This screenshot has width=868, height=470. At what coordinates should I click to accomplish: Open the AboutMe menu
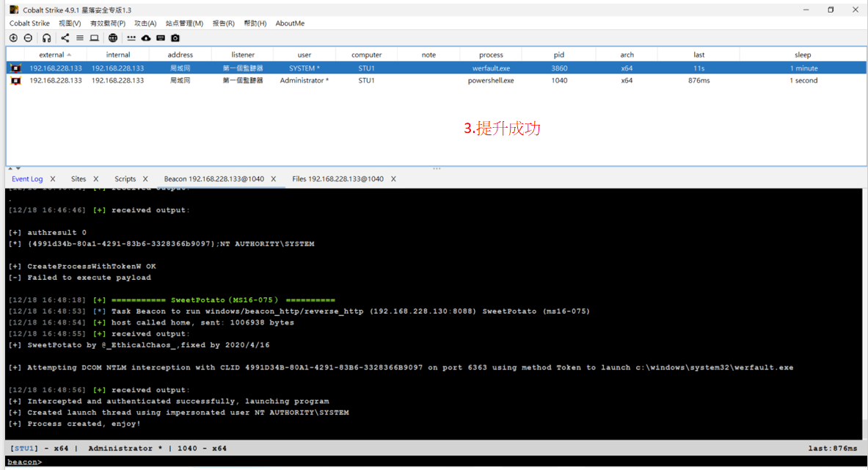click(x=290, y=23)
